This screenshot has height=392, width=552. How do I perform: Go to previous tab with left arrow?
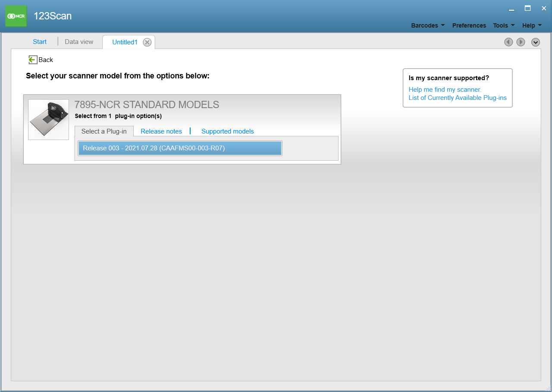click(508, 42)
